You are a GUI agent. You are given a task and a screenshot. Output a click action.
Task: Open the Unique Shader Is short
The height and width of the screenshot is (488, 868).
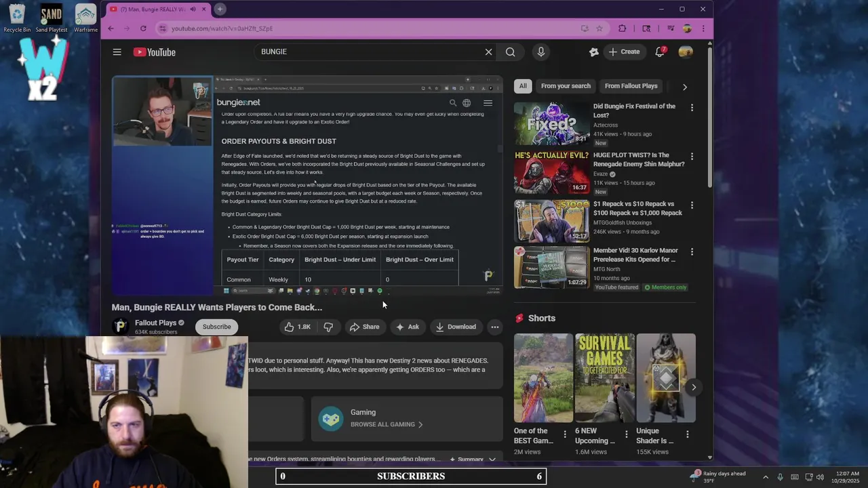pos(666,378)
